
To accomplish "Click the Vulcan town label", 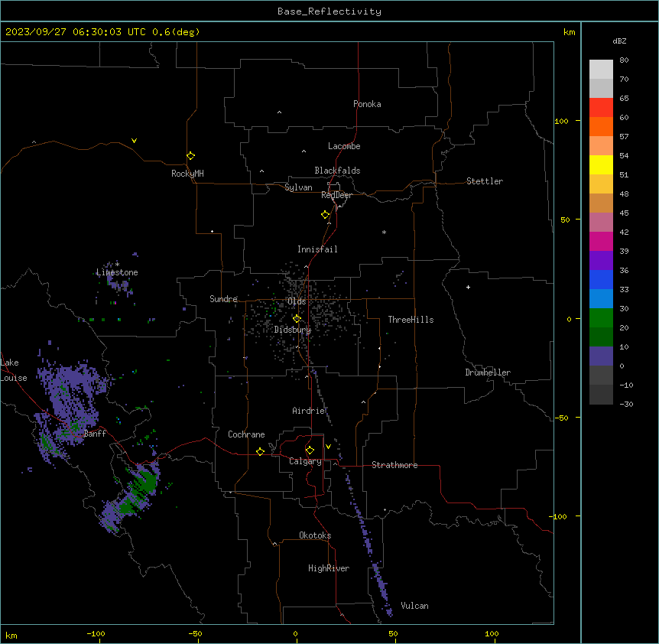I will [x=414, y=606].
